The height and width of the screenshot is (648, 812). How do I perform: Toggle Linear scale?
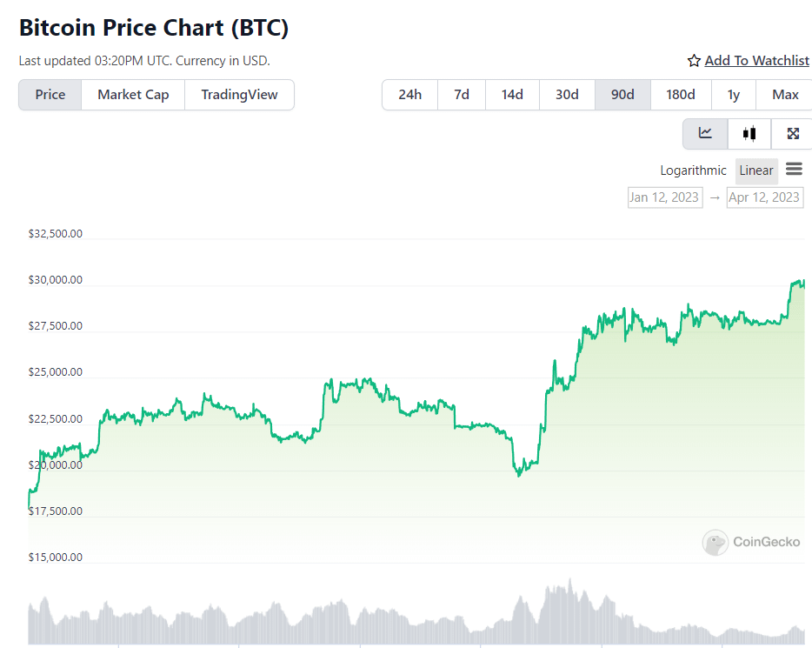pyautogui.click(x=756, y=170)
